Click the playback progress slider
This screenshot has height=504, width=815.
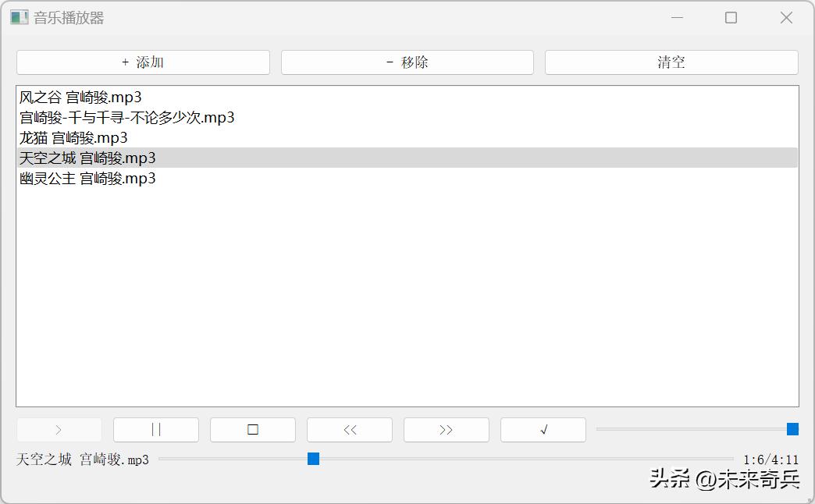pos(312,459)
